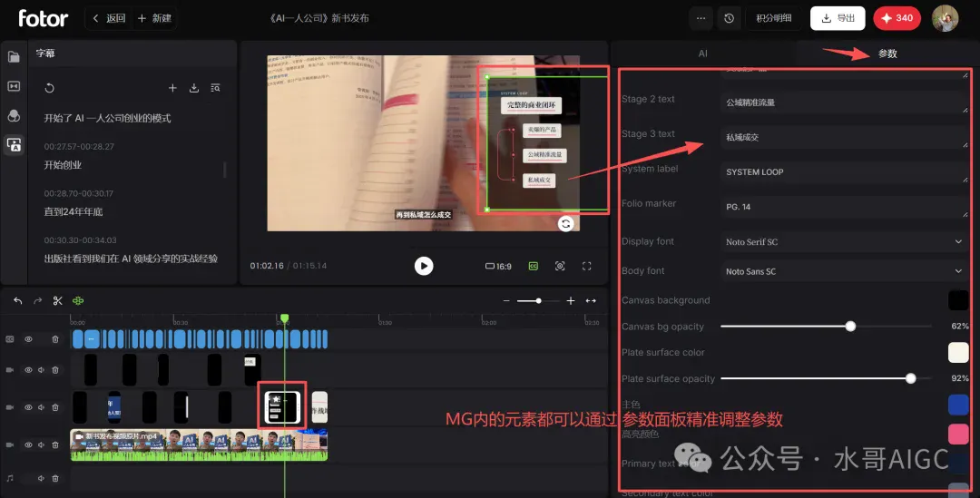Capture snapshot with preview focus icon
The image size is (980, 498).
click(560, 266)
